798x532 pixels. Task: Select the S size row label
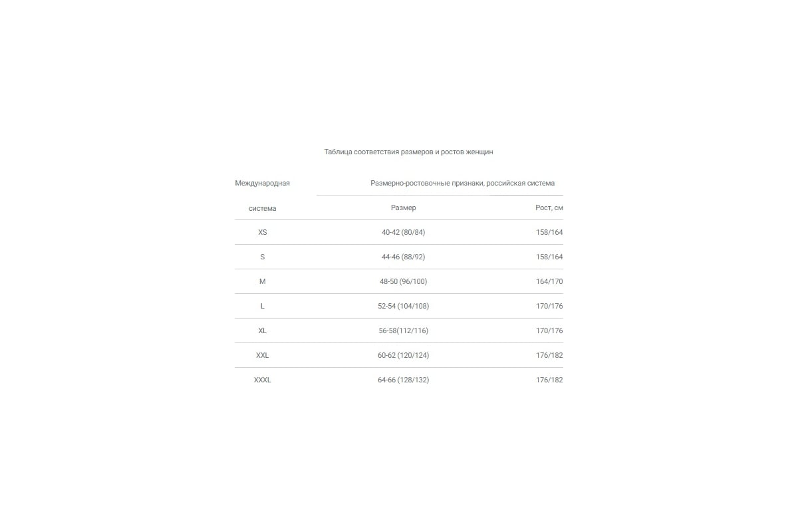(262, 257)
